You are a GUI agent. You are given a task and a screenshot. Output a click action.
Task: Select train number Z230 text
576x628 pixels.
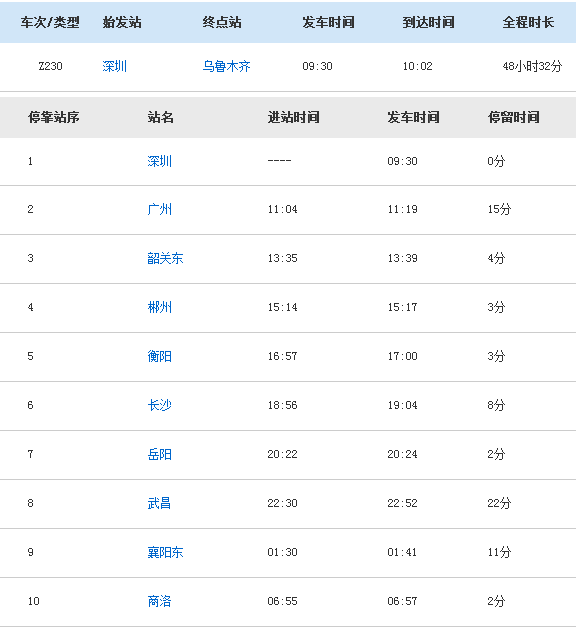tap(50, 66)
